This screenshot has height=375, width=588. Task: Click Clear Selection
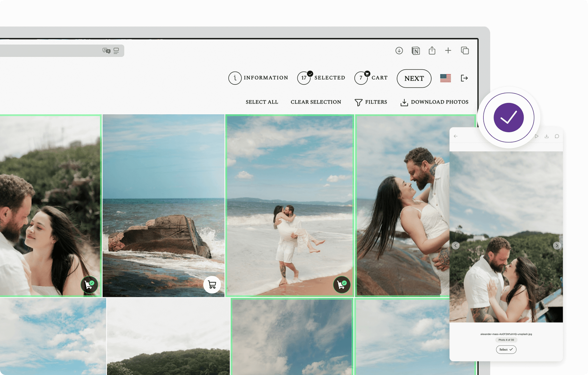[x=316, y=102]
